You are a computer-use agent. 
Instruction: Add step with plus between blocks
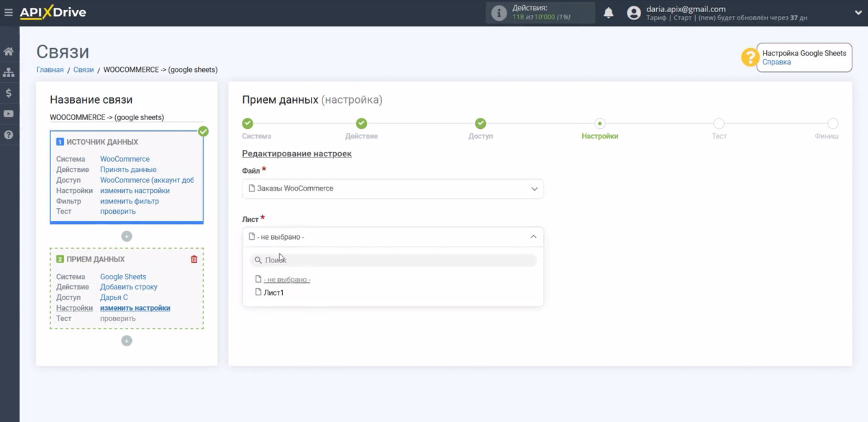coord(126,236)
